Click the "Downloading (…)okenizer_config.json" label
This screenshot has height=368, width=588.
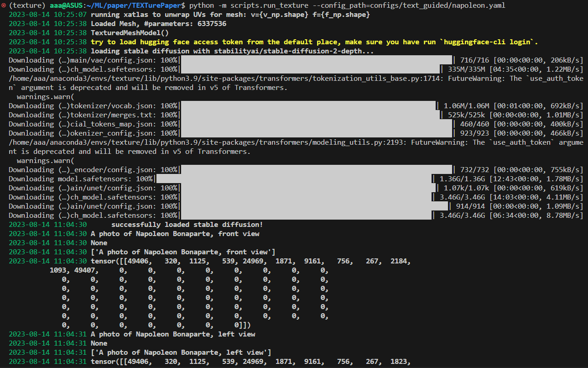click(83, 133)
